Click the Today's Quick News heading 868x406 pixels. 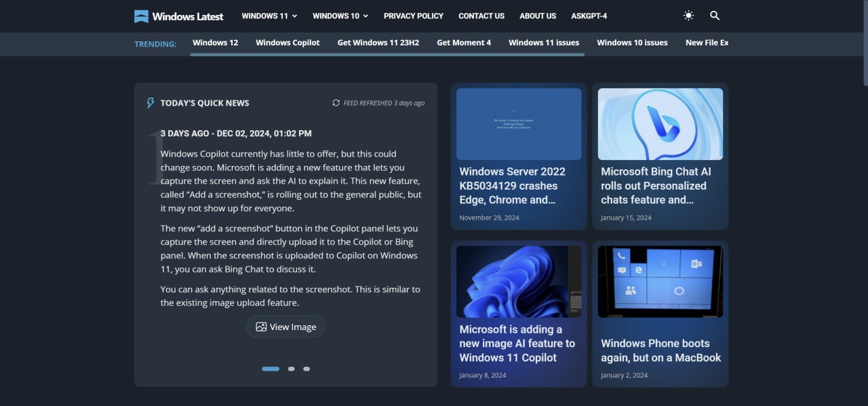[x=205, y=103]
